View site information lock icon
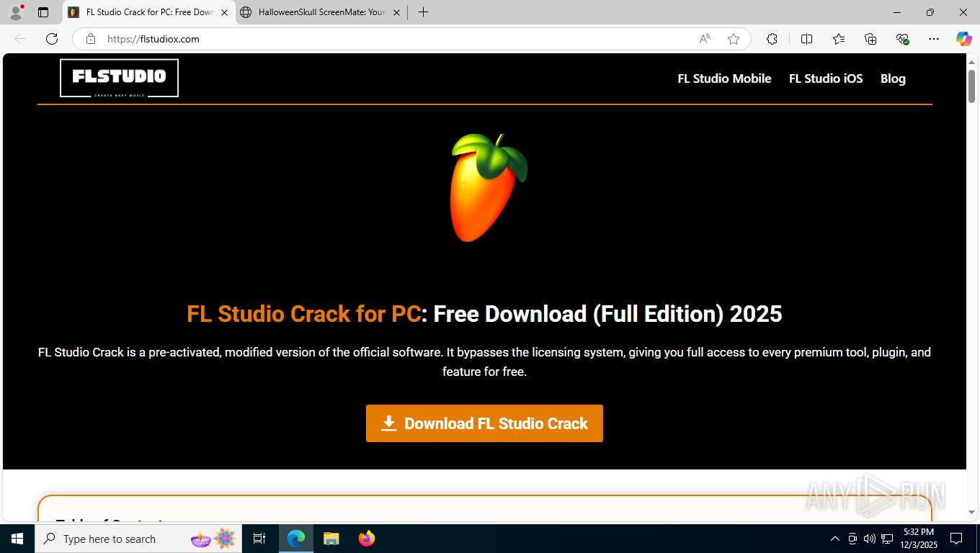The width and height of the screenshot is (980, 553). tap(90, 39)
